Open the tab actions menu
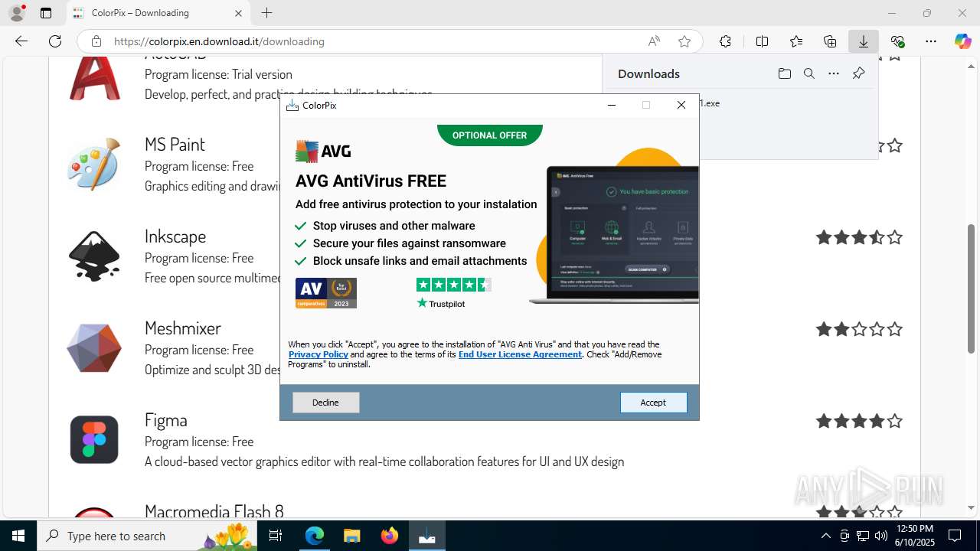 click(x=46, y=13)
